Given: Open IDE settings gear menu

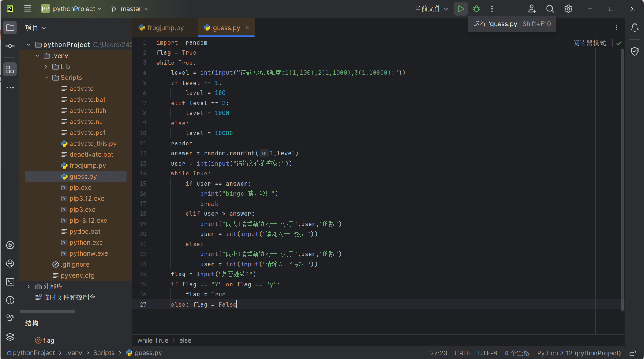Looking at the screenshot, I should click(x=568, y=9).
